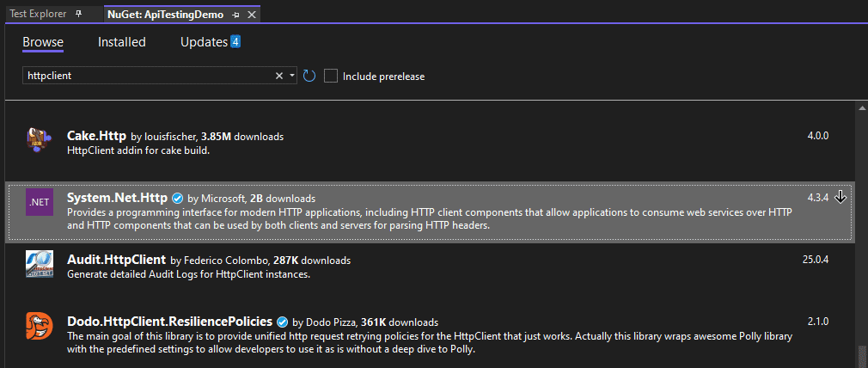Select the NuGet: ApiTestingDemo tab

166,15
